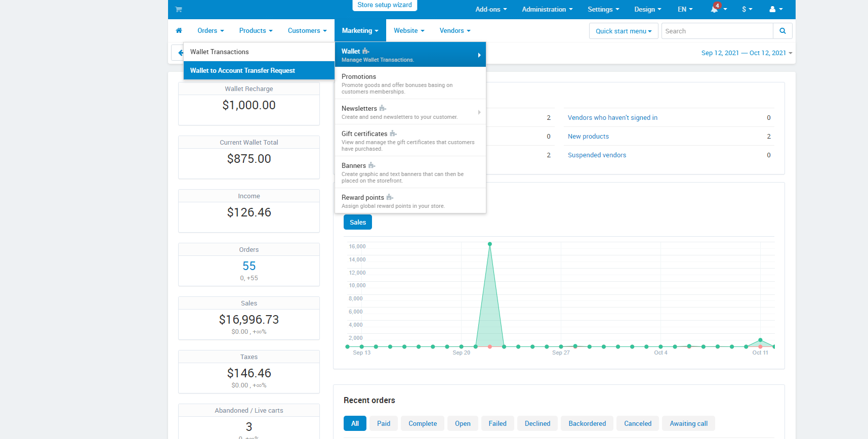Click the sales chart peak data point
This screenshot has width=868, height=439.
490,244
